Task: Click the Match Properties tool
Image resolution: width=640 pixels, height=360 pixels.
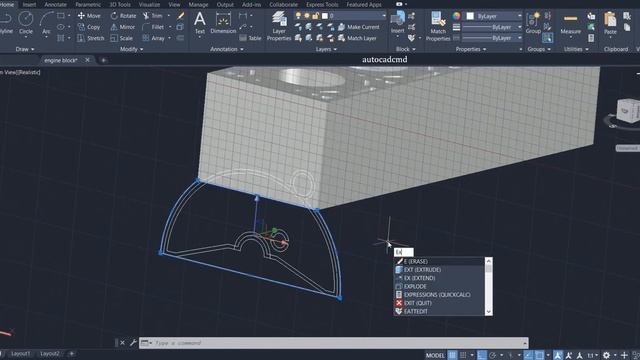Action: pos(438,26)
